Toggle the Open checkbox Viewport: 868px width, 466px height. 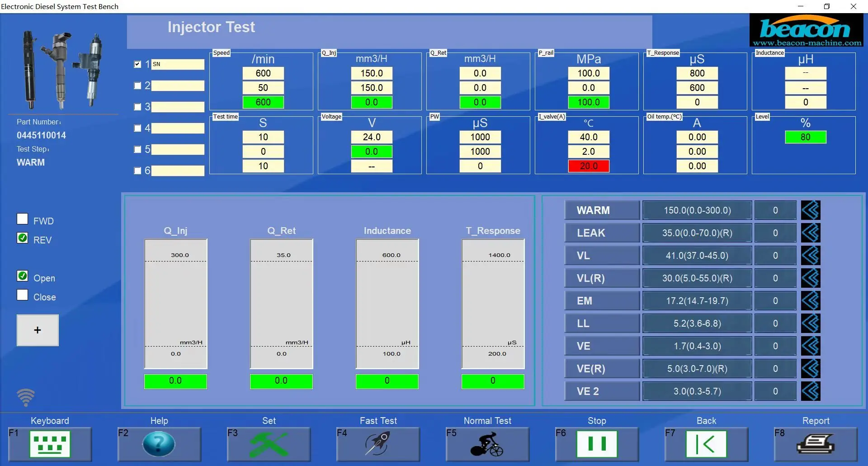coord(22,276)
